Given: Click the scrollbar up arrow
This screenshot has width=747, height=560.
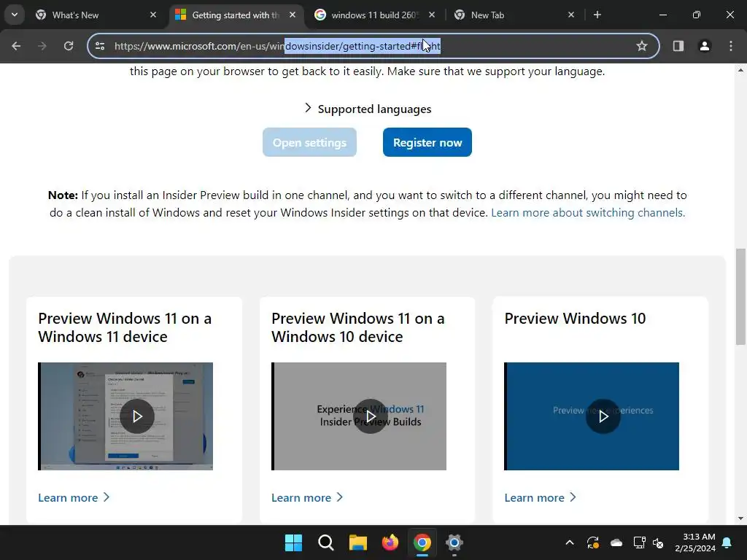Looking at the screenshot, I should click(x=740, y=70).
